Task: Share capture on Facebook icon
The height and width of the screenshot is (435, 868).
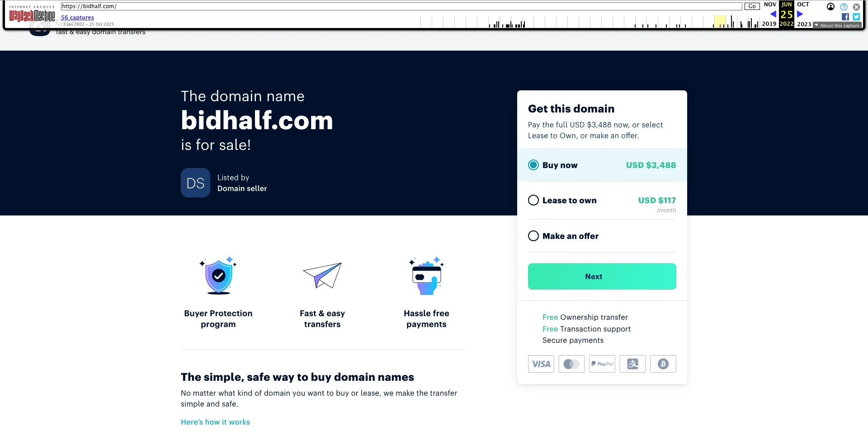Action: click(x=845, y=17)
